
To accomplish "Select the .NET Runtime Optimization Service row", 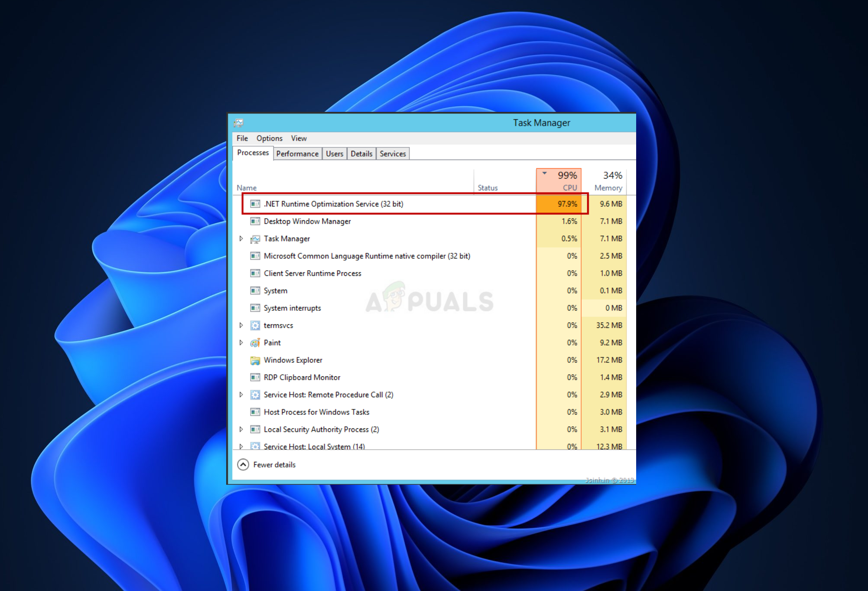I will coord(333,204).
